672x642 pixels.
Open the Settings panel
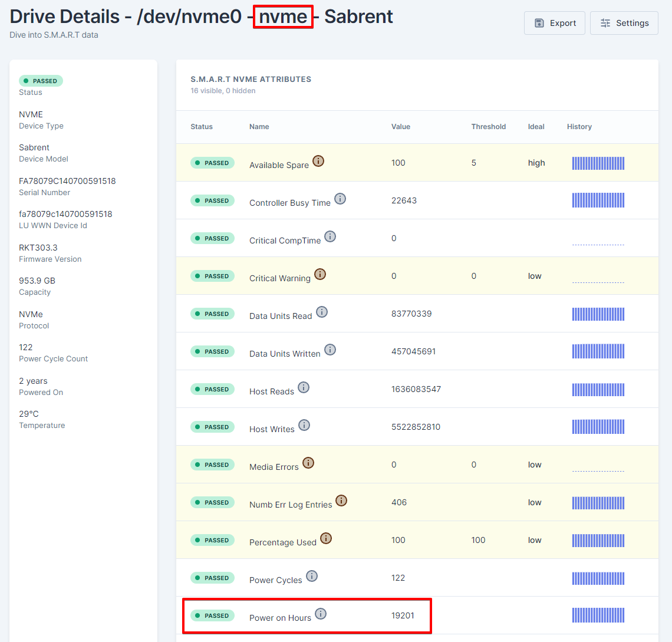[x=624, y=23]
